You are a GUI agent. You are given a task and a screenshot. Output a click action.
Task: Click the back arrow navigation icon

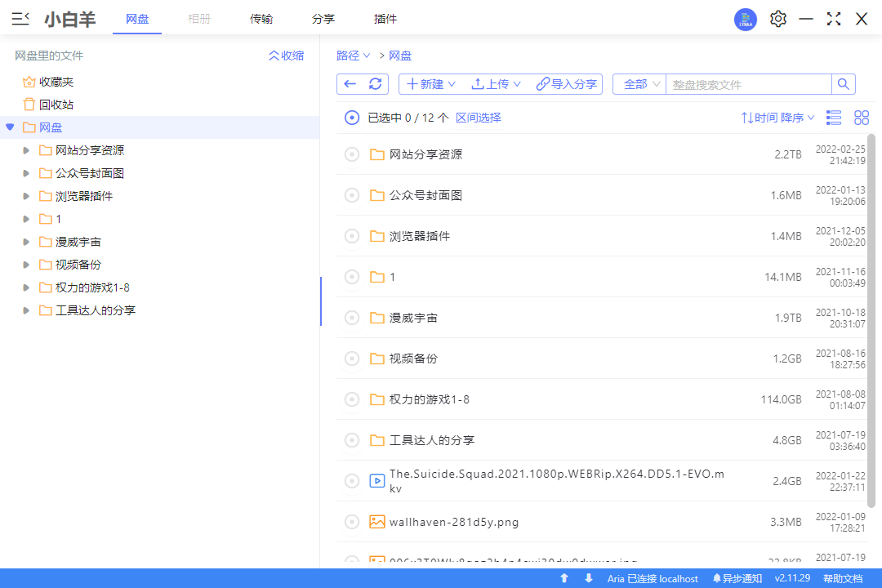point(350,84)
